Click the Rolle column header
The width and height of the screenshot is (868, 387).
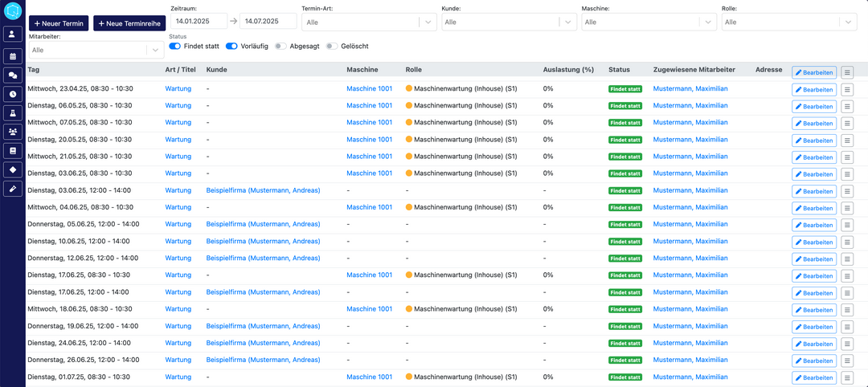click(x=414, y=70)
